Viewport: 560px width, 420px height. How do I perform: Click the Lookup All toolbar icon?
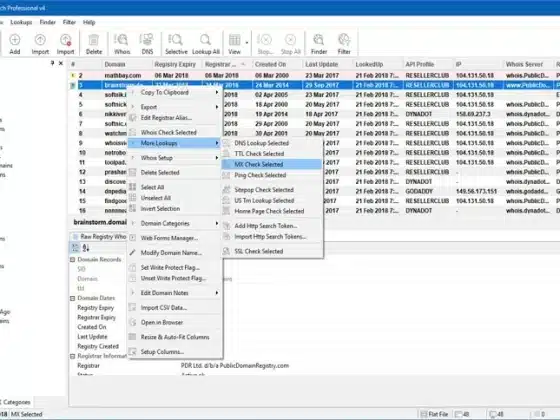206,44
